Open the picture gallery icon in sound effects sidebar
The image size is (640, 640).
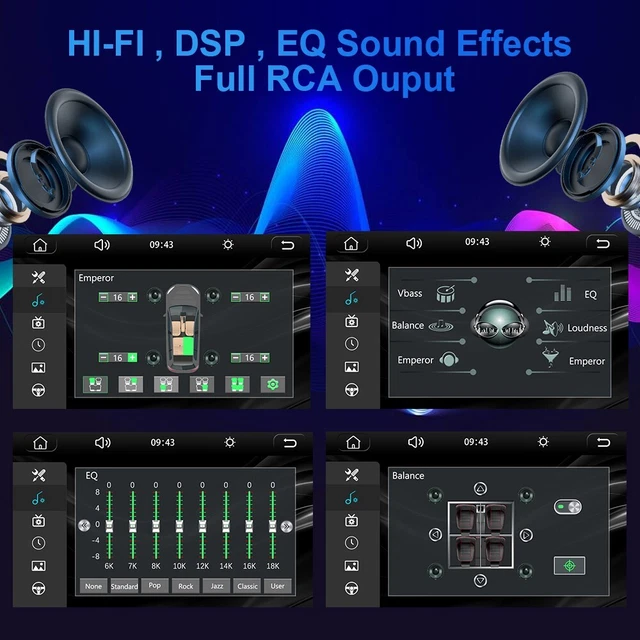(351, 367)
